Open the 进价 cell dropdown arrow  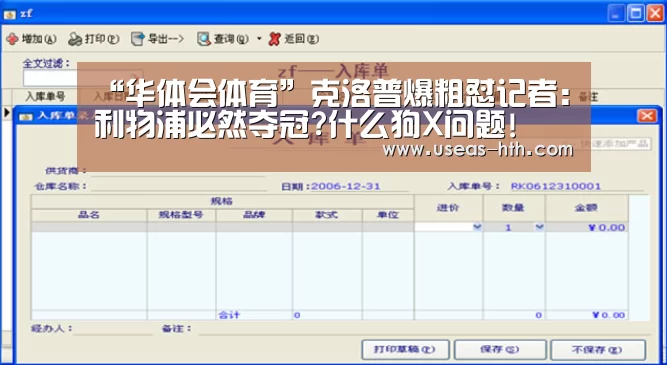pos(477,227)
